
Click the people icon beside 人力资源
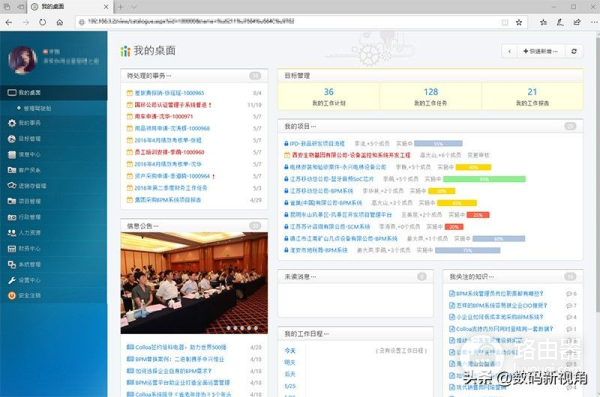pyautogui.click(x=12, y=232)
